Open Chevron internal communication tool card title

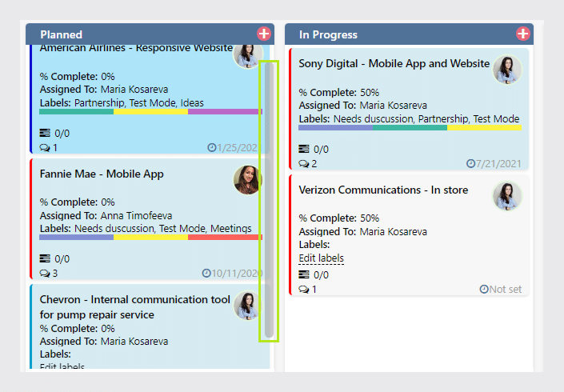[135, 306]
